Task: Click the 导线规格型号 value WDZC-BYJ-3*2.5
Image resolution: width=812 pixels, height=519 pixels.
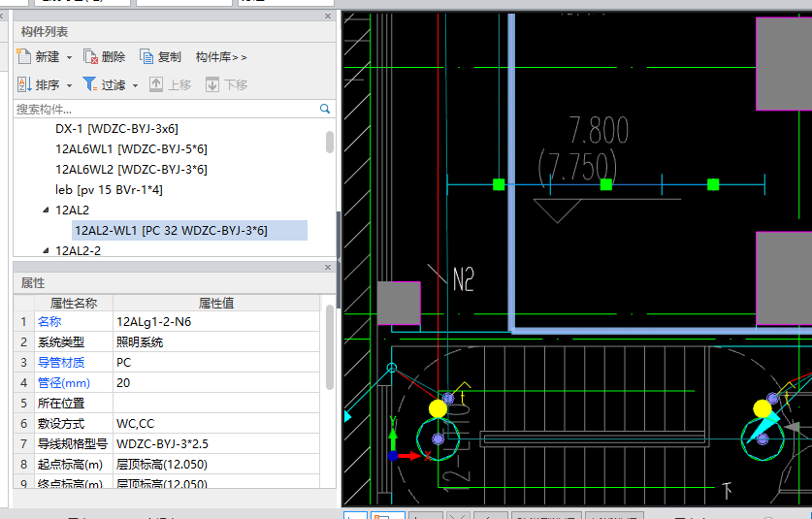Action: point(216,444)
